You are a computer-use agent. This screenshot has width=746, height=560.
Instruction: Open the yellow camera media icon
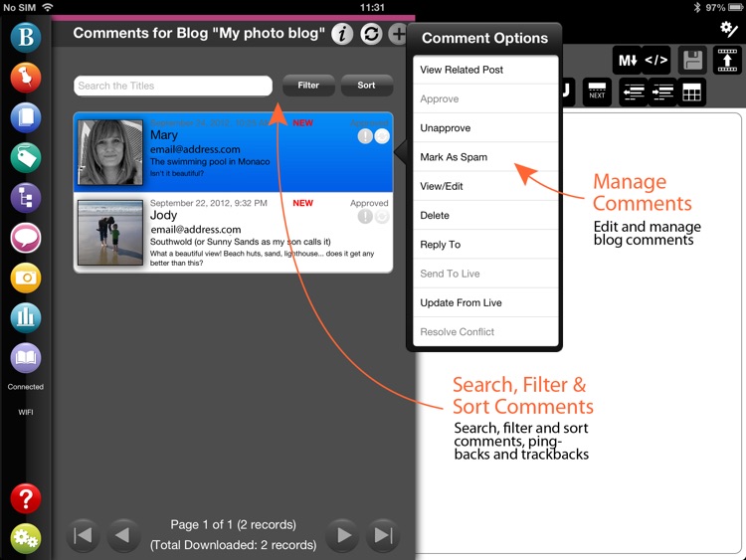pos(26,278)
